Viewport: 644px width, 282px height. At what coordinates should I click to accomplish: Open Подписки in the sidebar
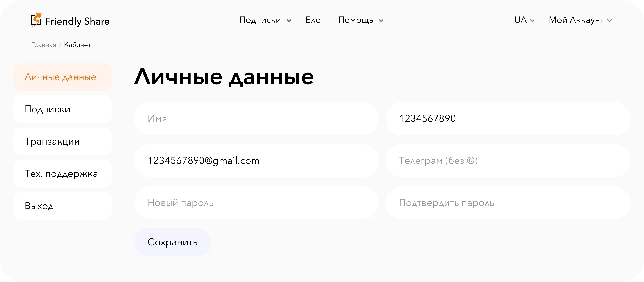(62, 109)
